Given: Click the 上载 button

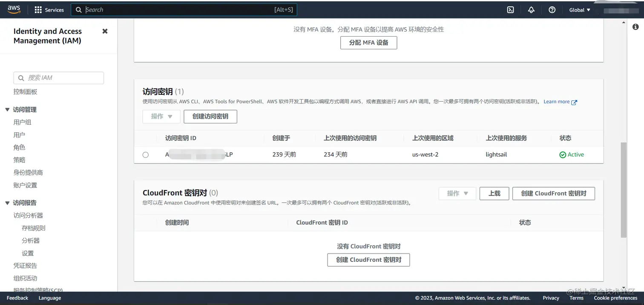Looking at the screenshot, I should [494, 194].
